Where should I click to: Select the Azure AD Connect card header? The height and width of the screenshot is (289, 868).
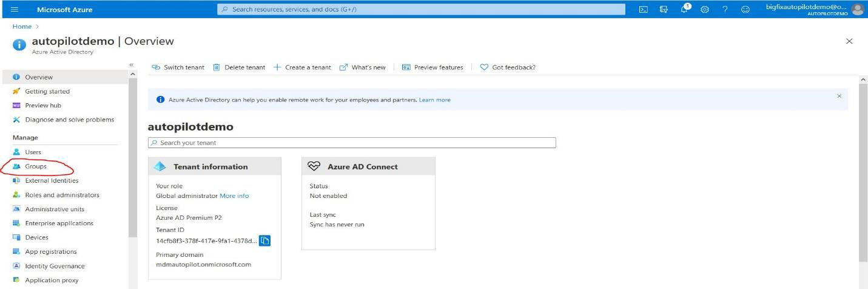(x=368, y=166)
